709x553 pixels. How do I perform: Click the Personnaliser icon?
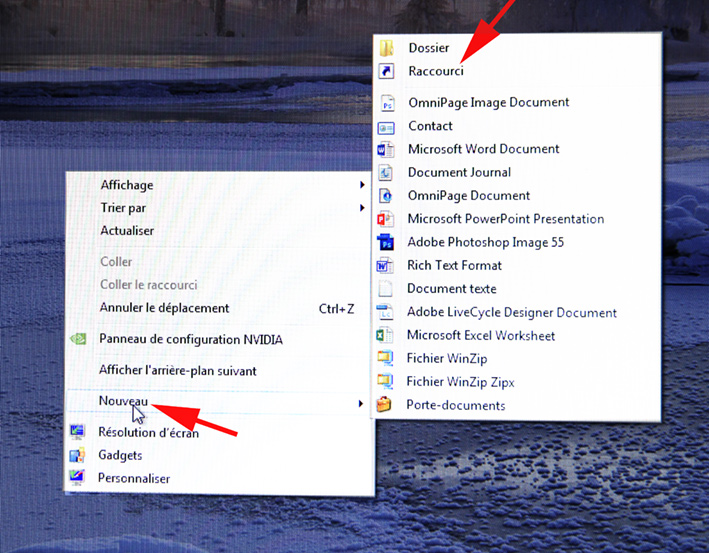77,477
